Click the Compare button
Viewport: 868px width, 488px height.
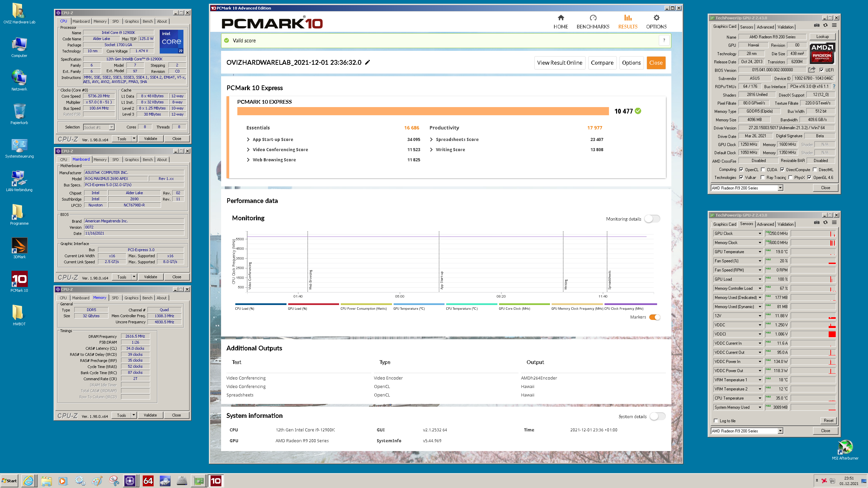(602, 63)
